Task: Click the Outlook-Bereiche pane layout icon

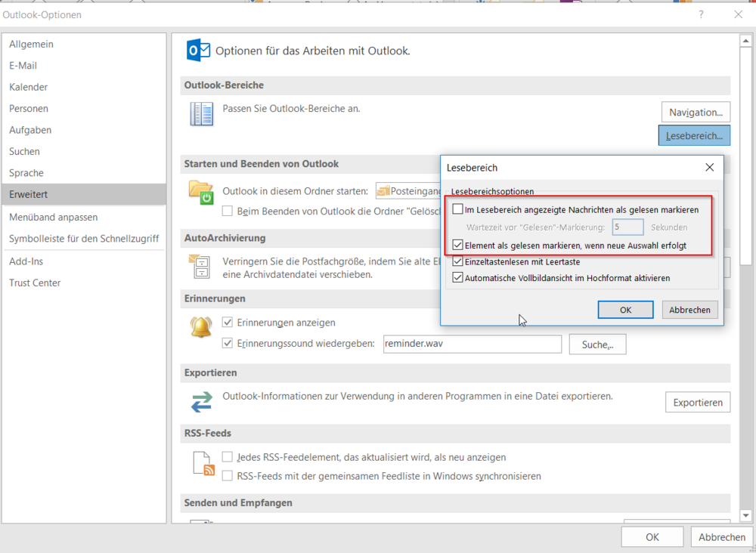Action: click(202, 114)
